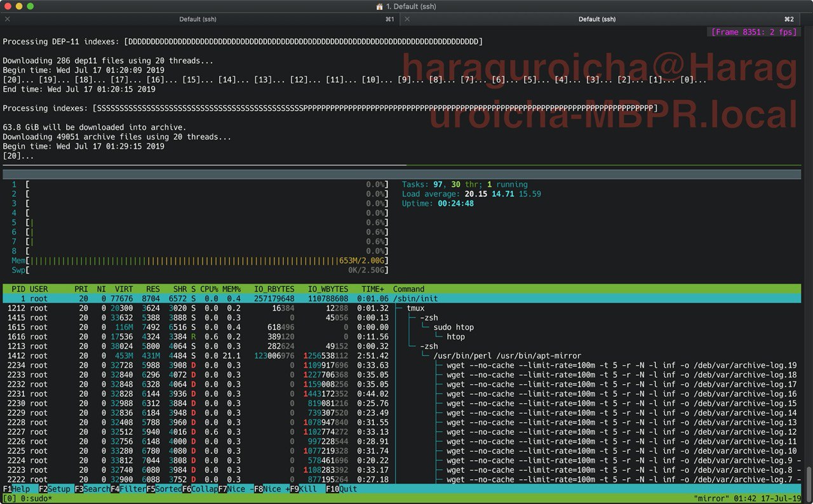Screen dimensions: 813x504
Task: Sort by the IO_WBYTES column header
Action: 328,289
